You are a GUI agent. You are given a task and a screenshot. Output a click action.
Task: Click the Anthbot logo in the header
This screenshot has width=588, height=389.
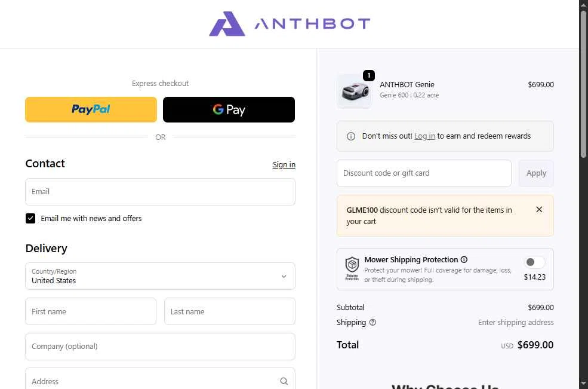[290, 24]
